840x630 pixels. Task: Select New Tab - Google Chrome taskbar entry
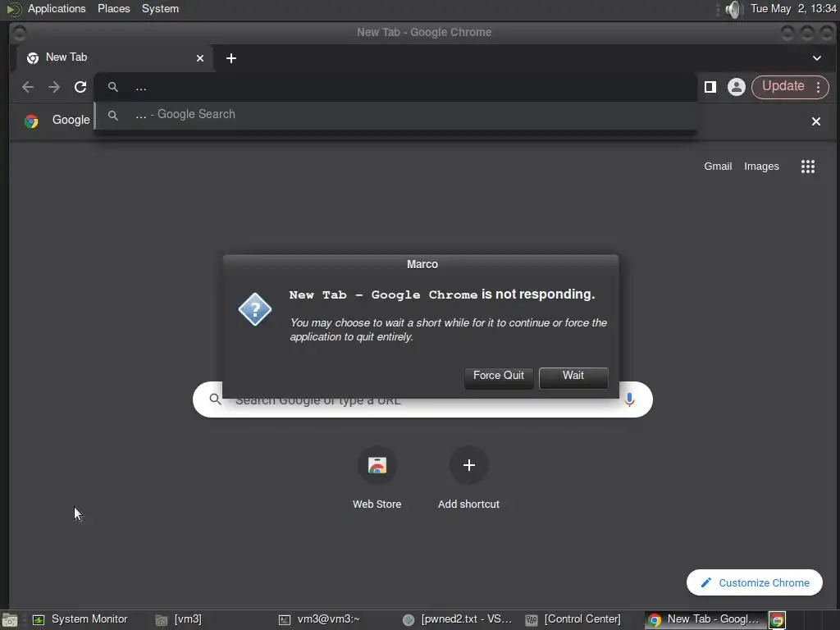[x=705, y=620]
